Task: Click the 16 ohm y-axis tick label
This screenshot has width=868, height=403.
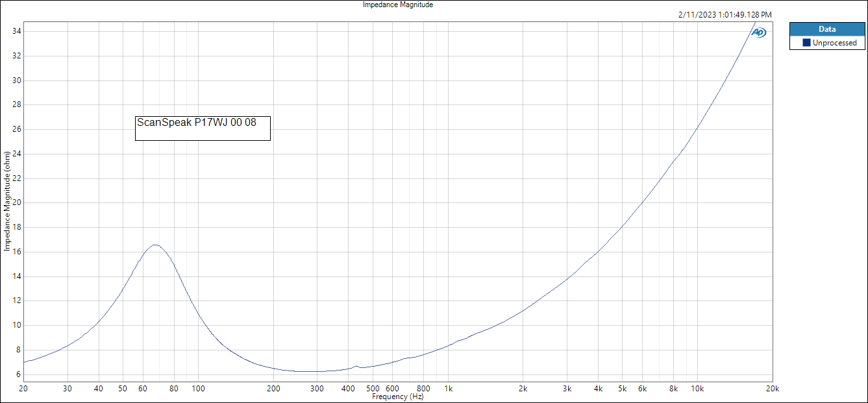Action: point(17,252)
